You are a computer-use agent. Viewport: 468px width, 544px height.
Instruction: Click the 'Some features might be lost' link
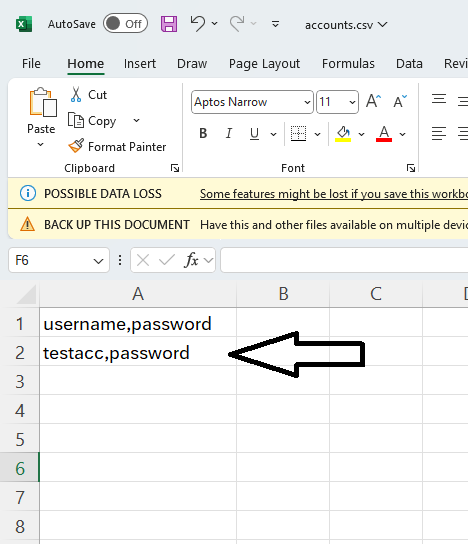coord(334,194)
